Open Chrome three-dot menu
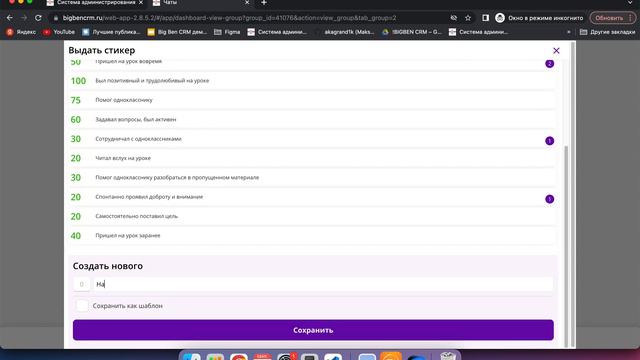640x360 pixels. pos(631,18)
